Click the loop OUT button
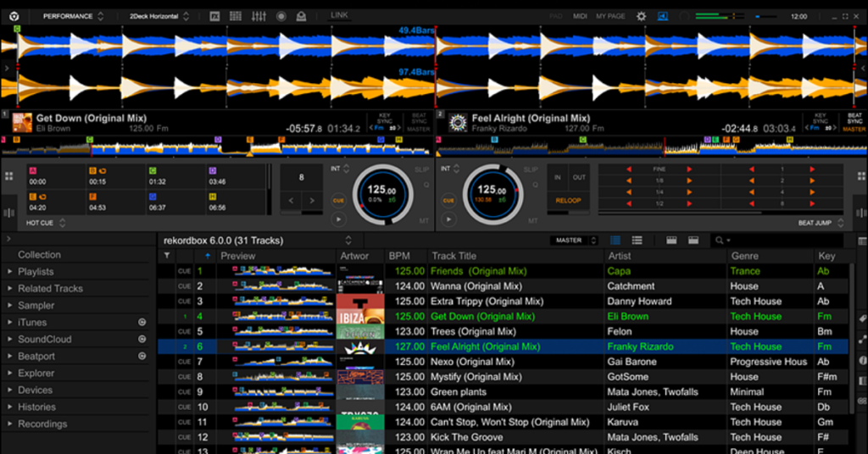This screenshot has height=454, width=868. [579, 178]
